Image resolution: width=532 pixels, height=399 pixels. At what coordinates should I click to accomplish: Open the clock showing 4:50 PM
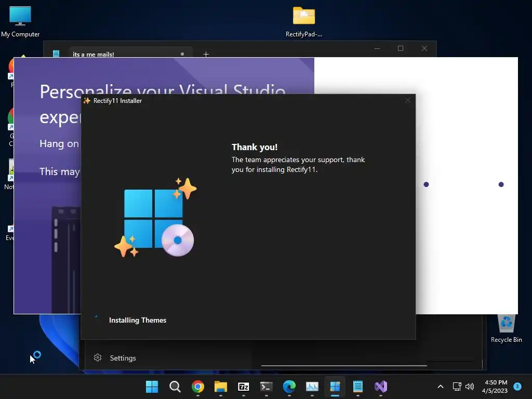(x=495, y=387)
